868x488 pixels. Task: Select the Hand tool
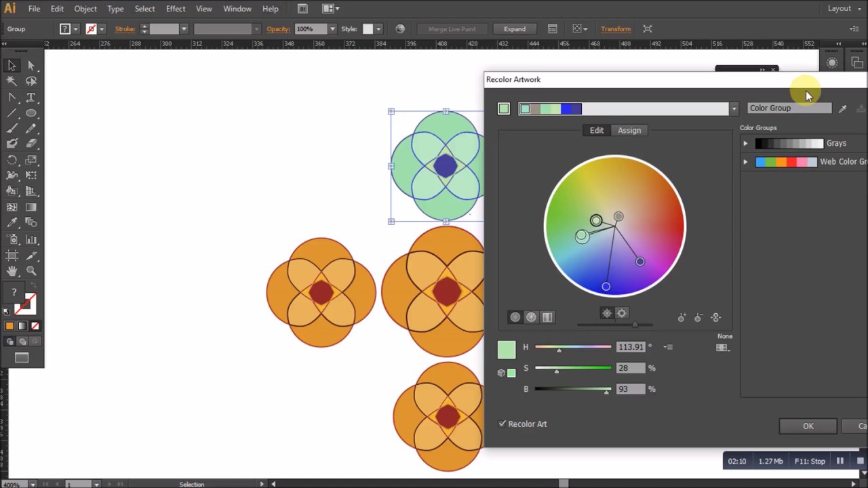tap(12, 271)
